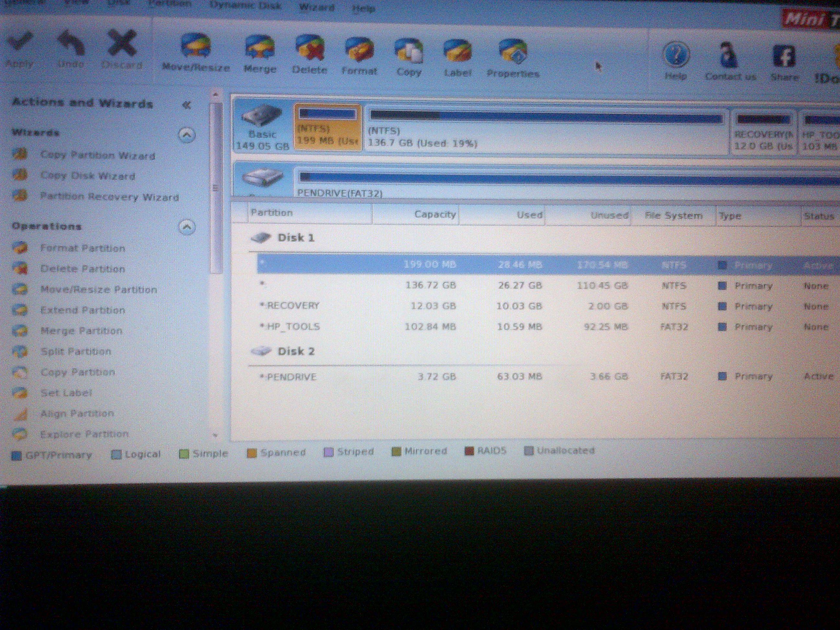The width and height of the screenshot is (840, 630).
Task: Sort by File System column header
Action: click(x=673, y=216)
